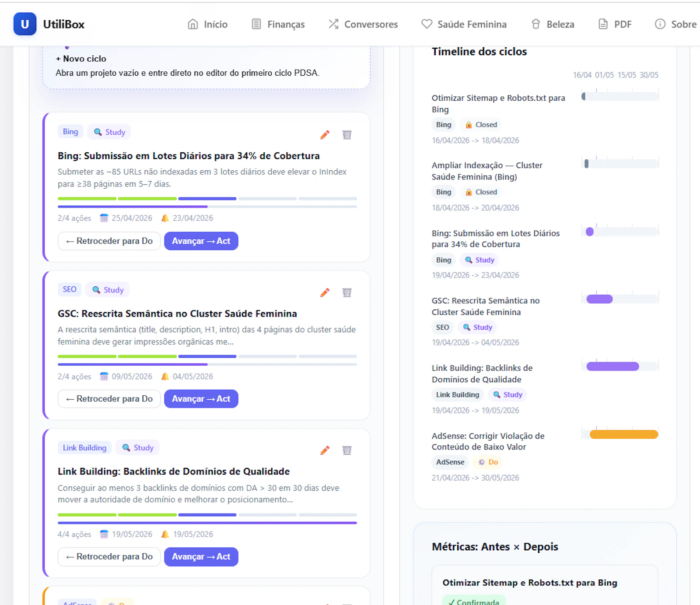Click 'AdSense: Corrigir Violação de Conteúdo de Baixo Valor'

[x=488, y=441]
